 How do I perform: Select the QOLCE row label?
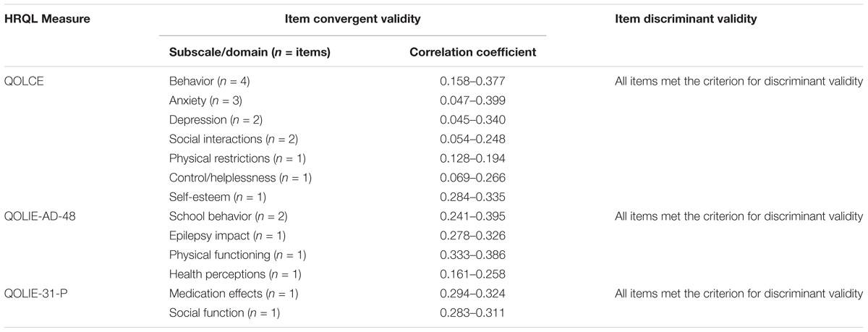tap(25, 80)
